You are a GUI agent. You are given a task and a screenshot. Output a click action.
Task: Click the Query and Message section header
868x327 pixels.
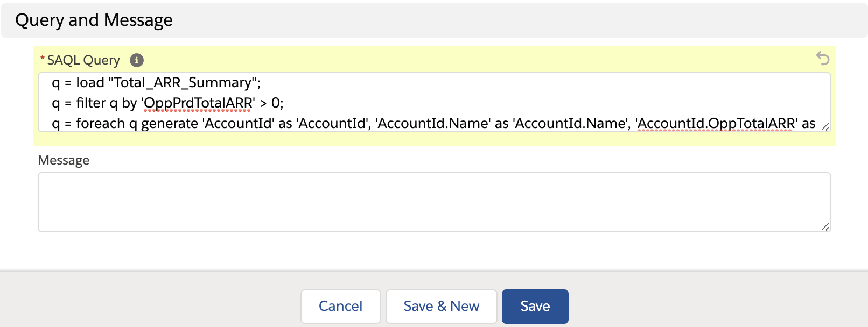(x=94, y=20)
